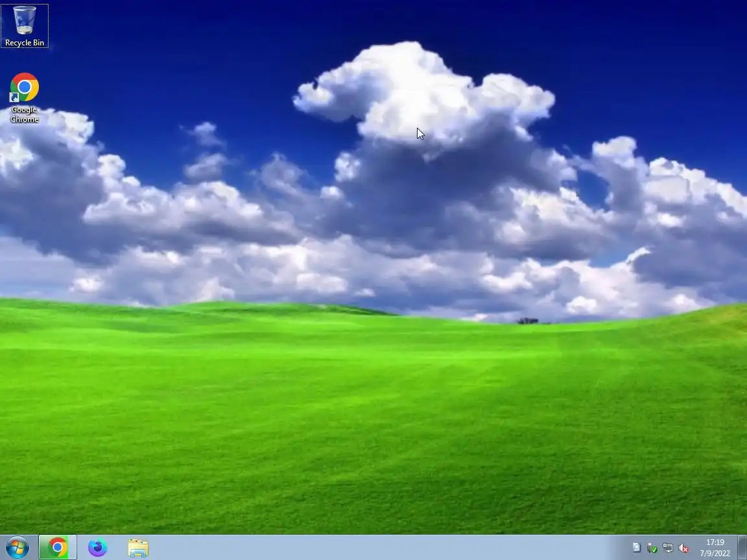The height and width of the screenshot is (560, 747).
Task: Launch Firefox from the taskbar
Action: coord(98,548)
